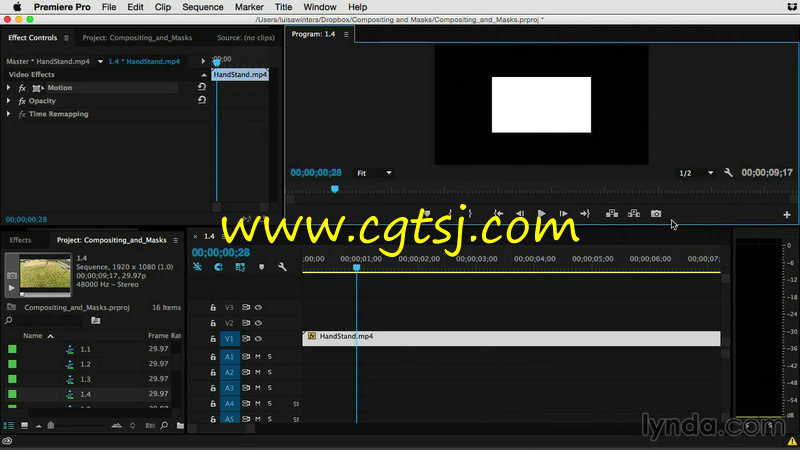This screenshot has width=800, height=450.
Task: Open the Fit zoom level dropdown
Action: coord(375,173)
